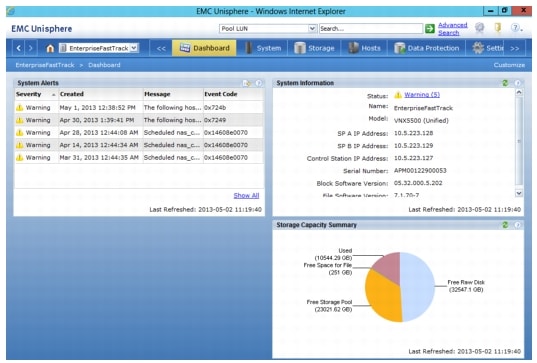Open the Hosts menu
Viewport: 537px width, 363px height.
[364, 48]
